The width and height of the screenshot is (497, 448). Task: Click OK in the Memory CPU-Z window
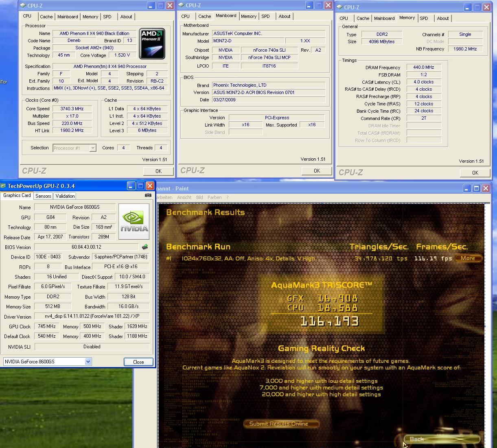pyautogui.click(x=475, y=173)
